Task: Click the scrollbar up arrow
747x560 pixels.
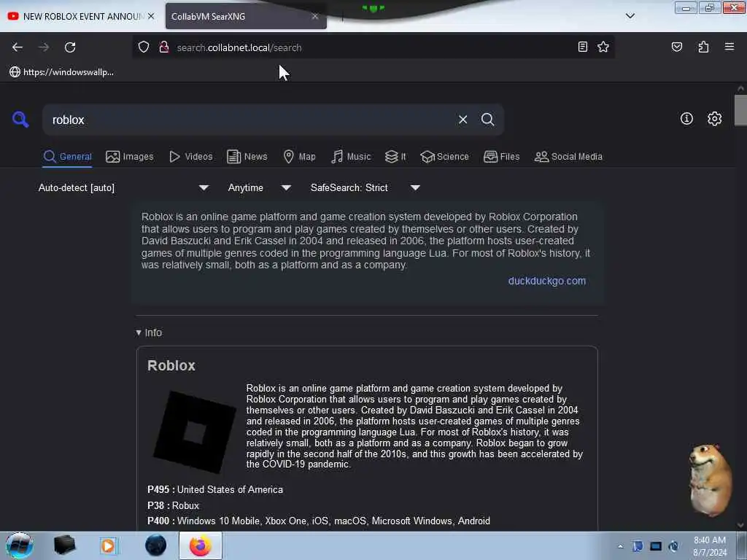Action: click(x=741, y=88)
